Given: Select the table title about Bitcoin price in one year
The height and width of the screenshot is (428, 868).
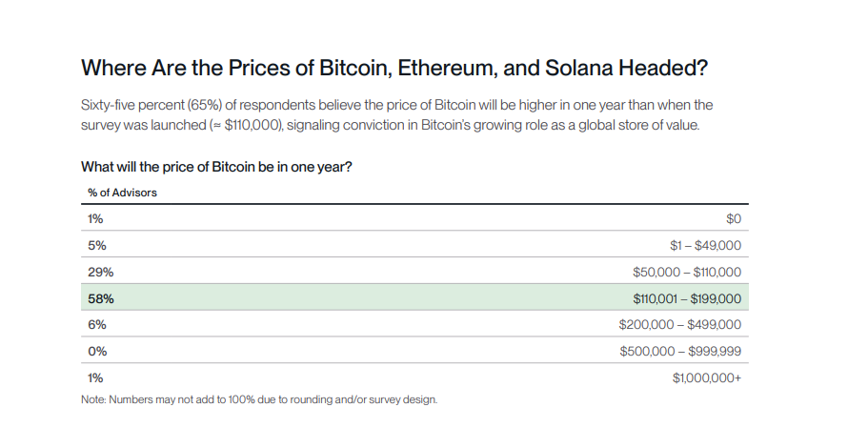Looking at the screenshot, I should pos(217,167).
